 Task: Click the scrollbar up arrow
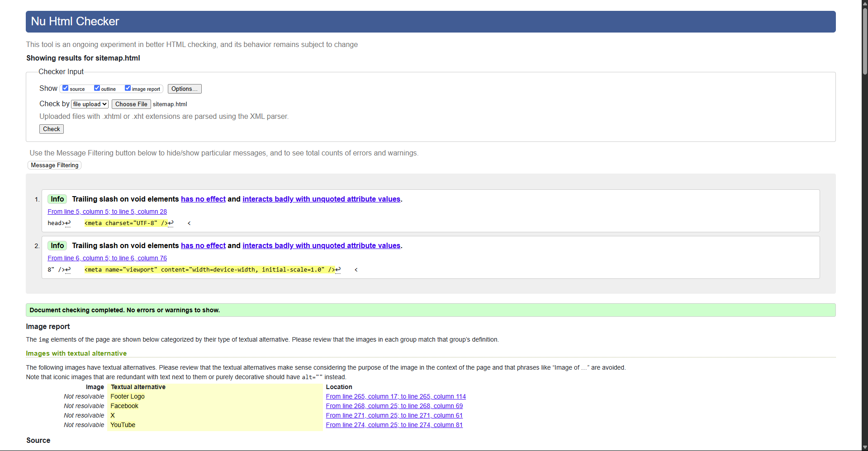click(865, 3)
